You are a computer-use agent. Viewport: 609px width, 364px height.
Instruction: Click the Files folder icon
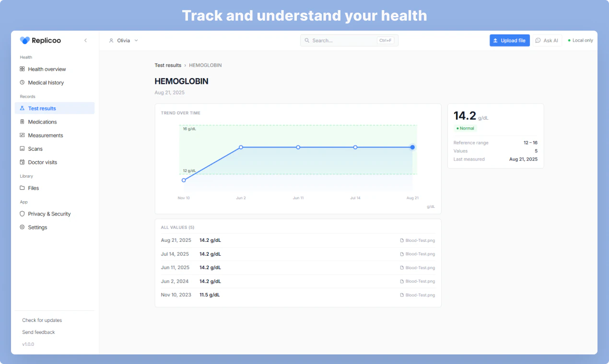[x=22, y=188]
